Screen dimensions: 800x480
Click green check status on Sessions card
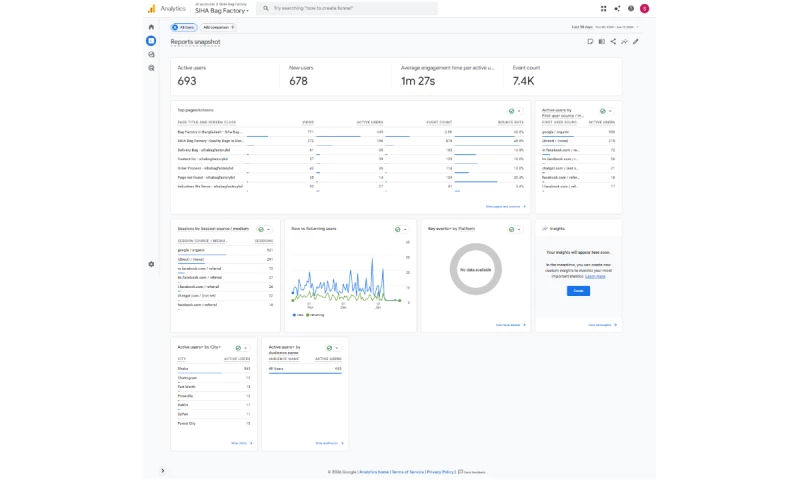(x=261, y=229)
